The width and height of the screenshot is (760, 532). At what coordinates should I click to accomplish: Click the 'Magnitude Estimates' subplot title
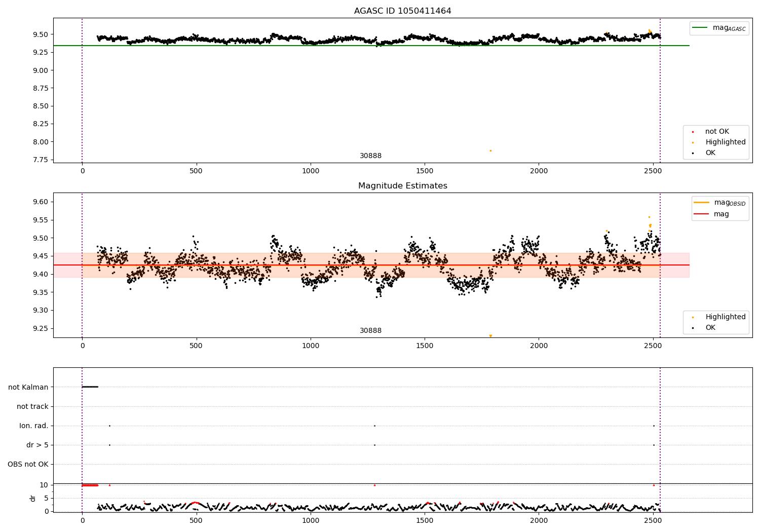(402, 185)
